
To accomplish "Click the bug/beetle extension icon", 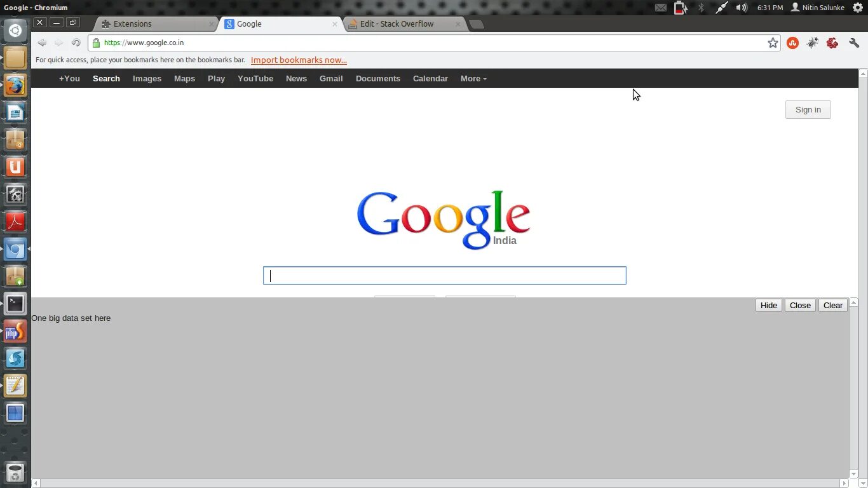I will (x=813, y=43).
